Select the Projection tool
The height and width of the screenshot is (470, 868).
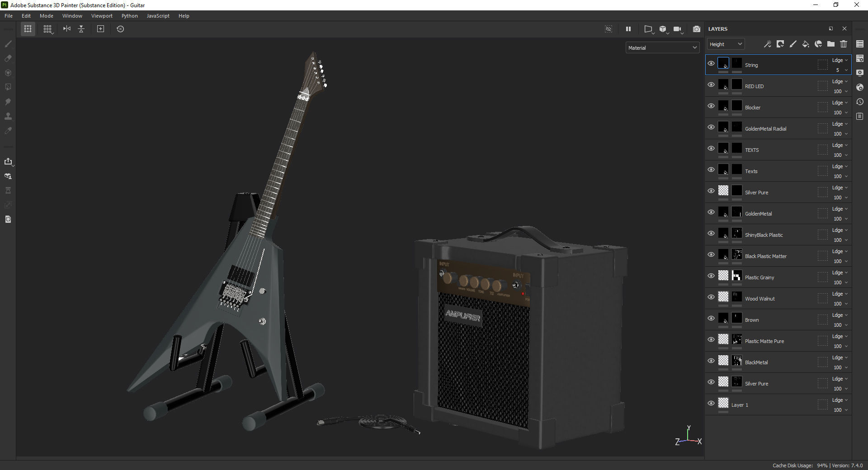click(x=8, y=73)
